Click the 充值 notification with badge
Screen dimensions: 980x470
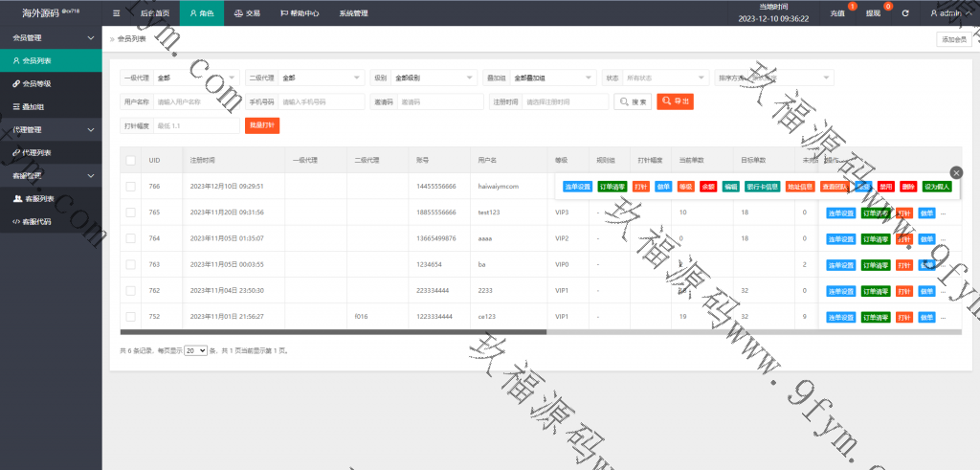click(838, 13)
